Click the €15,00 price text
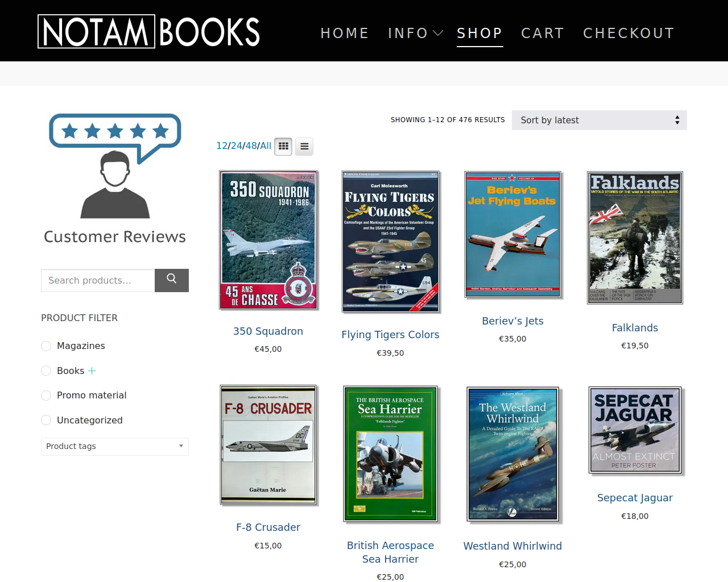Image resolution: width=728 pixels, height=582 pixels. (x=268, y=546)
